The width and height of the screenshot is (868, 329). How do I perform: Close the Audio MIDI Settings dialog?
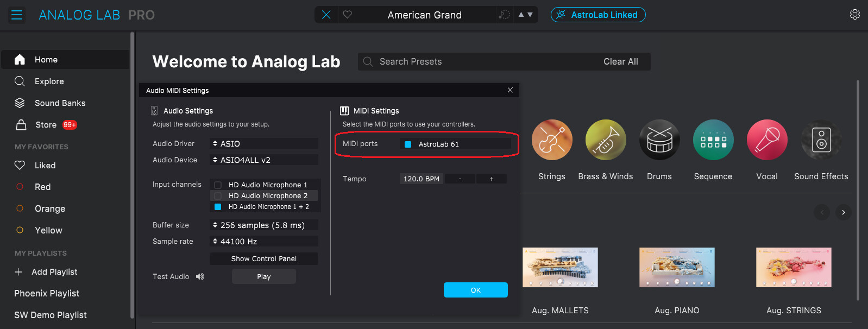pos(510,90)
